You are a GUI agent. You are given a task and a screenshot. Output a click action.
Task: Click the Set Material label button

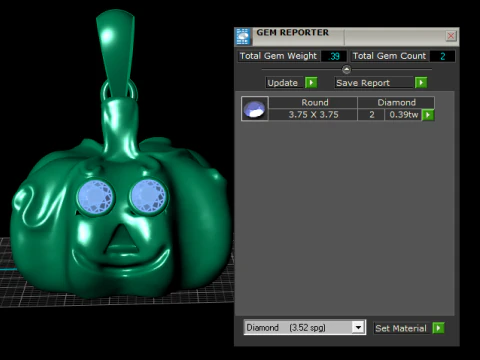tap(402, 328)
